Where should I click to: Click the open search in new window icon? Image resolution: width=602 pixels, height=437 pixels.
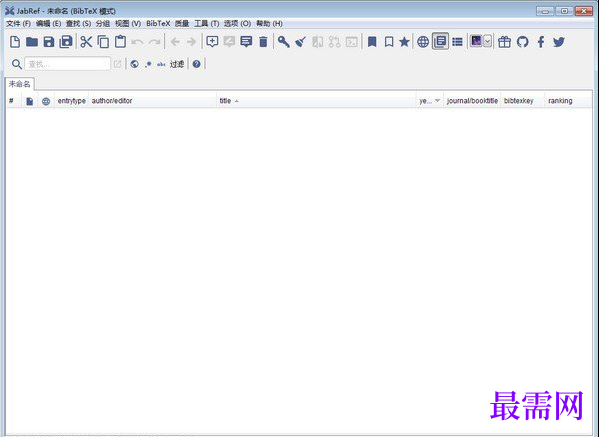point(117,64)
